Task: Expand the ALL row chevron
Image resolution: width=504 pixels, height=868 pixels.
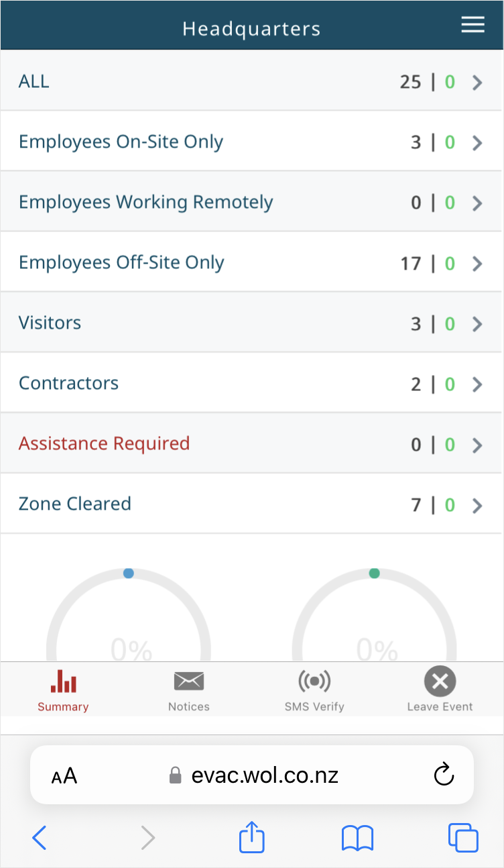Action: 477,83
